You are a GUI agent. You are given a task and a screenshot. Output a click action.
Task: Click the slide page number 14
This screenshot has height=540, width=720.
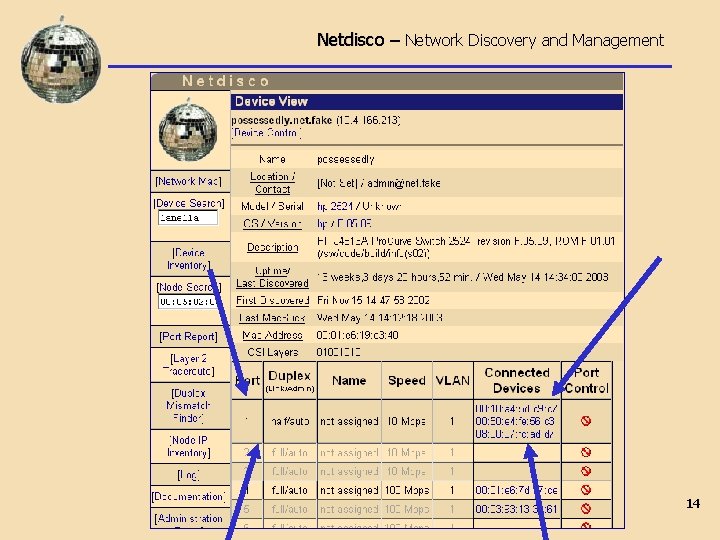pos(693,504)
